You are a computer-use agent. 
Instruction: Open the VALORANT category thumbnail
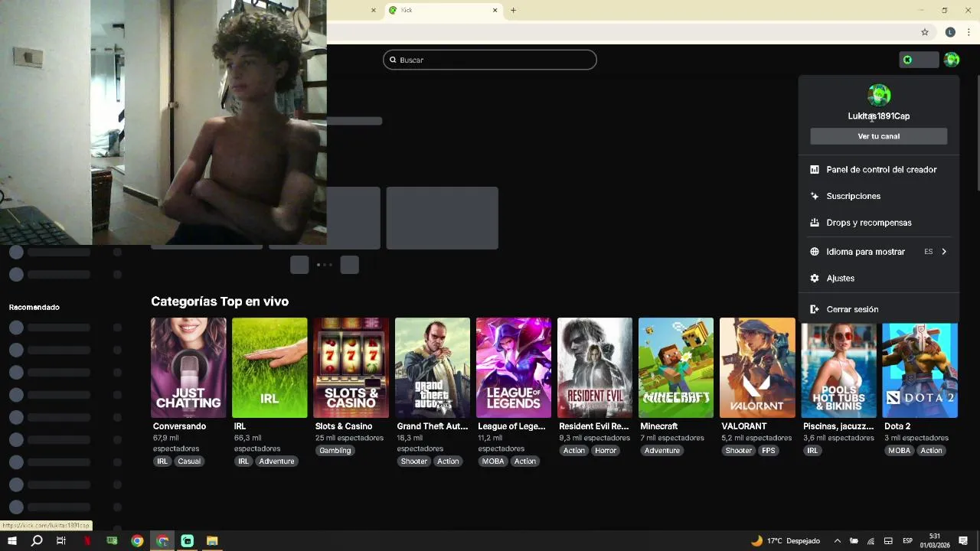pos(757,367)
